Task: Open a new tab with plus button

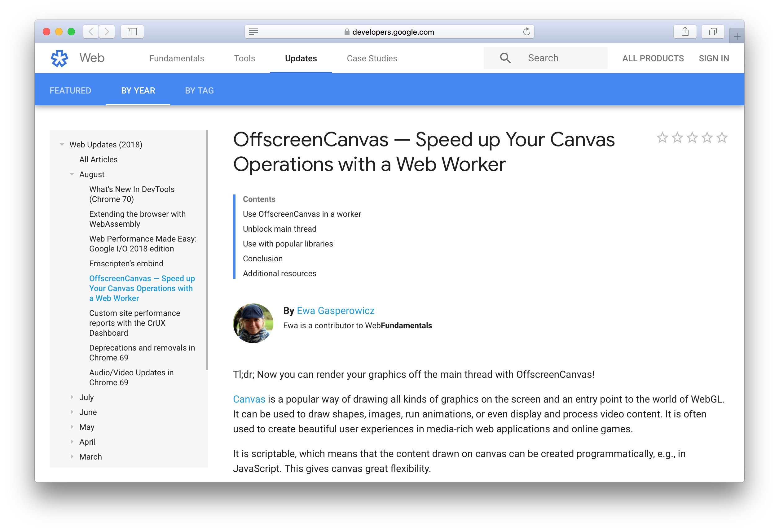Action: (x=737, y=36)
